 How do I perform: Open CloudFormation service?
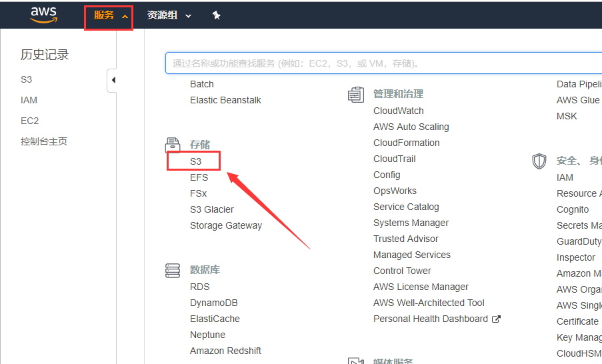[x=406, y=143]
